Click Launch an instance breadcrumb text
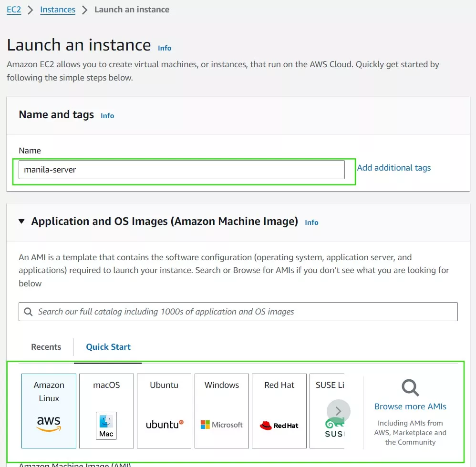The image size is (476, 467). [132, 10]
